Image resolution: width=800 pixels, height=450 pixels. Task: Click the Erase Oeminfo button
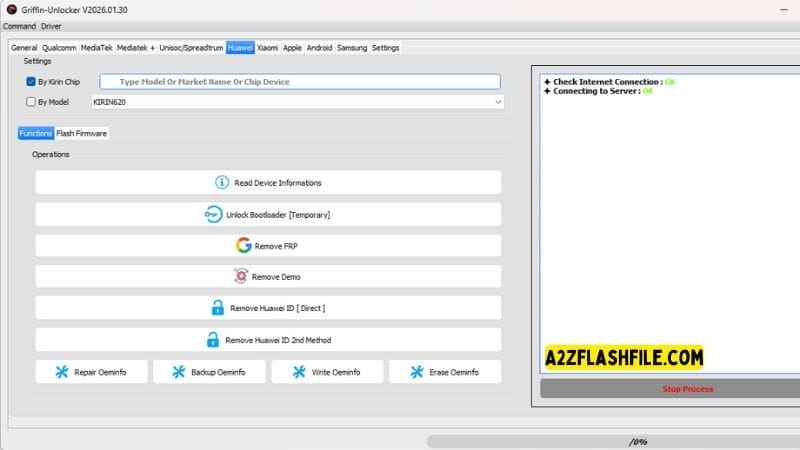(445, 372)
